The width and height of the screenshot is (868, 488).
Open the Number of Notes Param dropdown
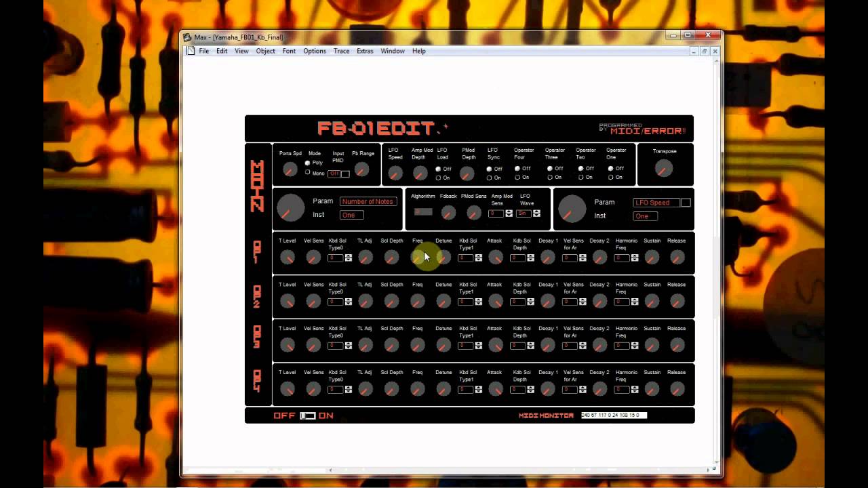pyautogui.click(x=368, y=201)
